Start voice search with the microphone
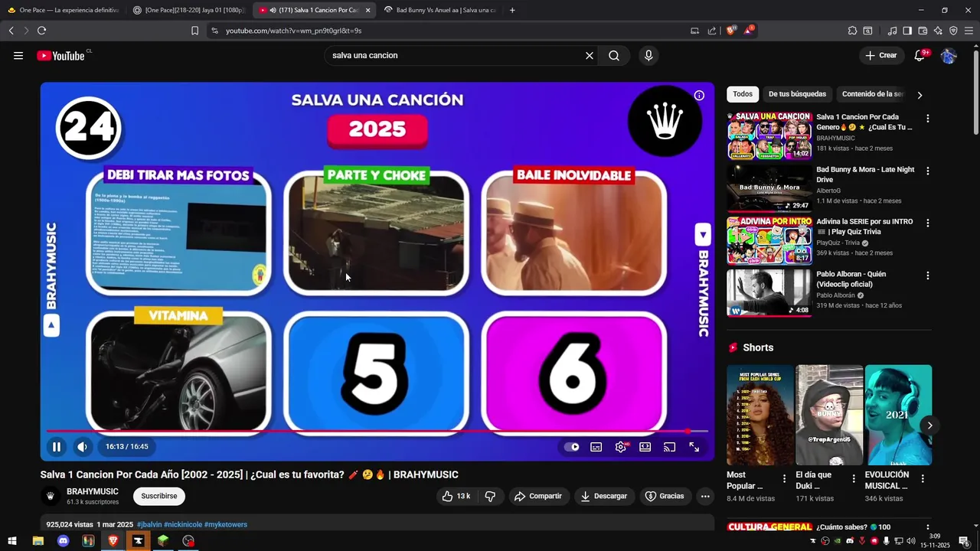980x551 pixels. [x=648, y=55]
